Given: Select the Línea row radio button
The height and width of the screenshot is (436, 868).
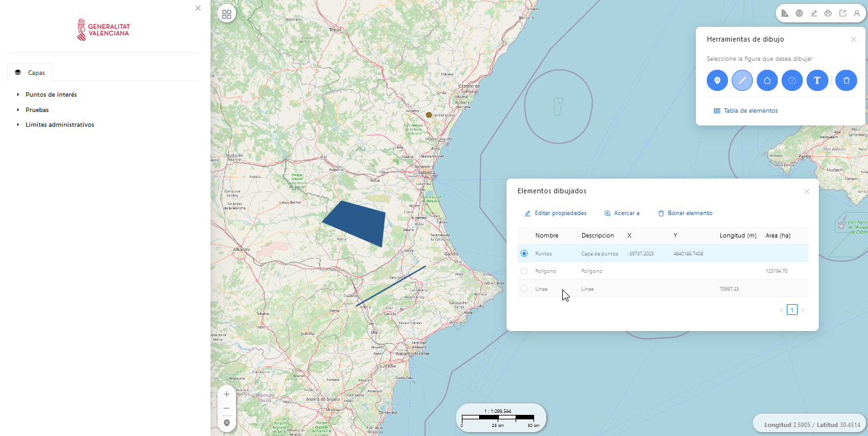Looking at the screenshot, I should point(525,289).
